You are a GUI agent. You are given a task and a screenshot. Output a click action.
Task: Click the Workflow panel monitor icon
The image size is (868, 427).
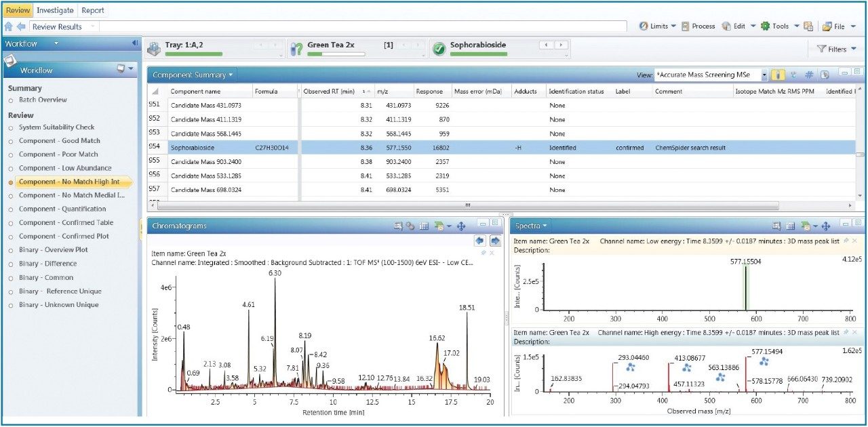click(x=121, y=69)
